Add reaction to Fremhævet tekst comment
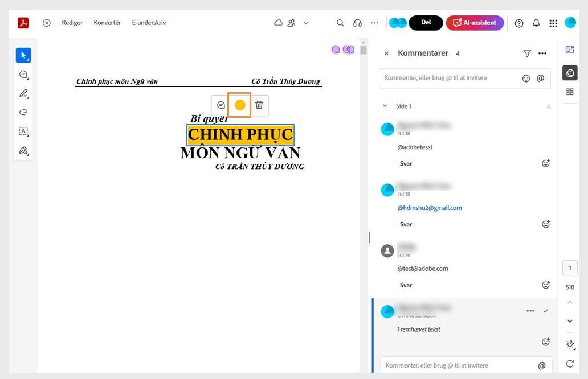Image resolution: width=588 pixels, height=379 pixels. (x=546, y=341)
